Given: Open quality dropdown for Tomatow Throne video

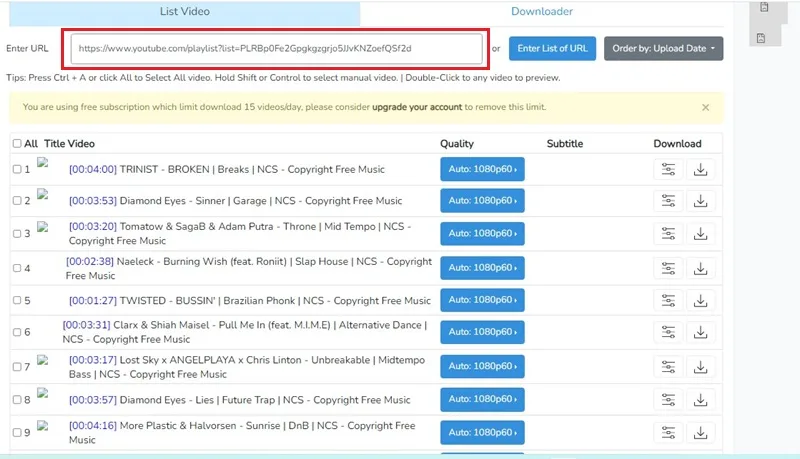Looking at the screenshot, I should pos(482,234).
